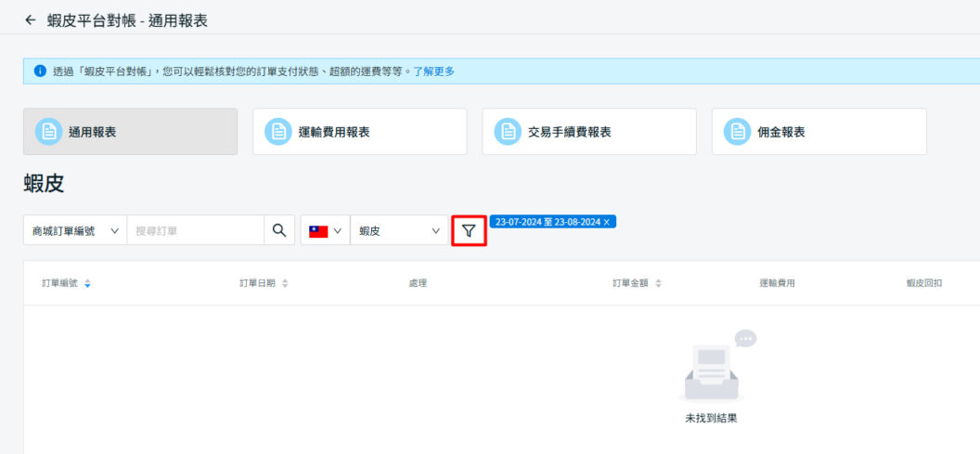Screen dimensions: 980x454
Task: Click the back arrow icon
Action: pos(31,19)
